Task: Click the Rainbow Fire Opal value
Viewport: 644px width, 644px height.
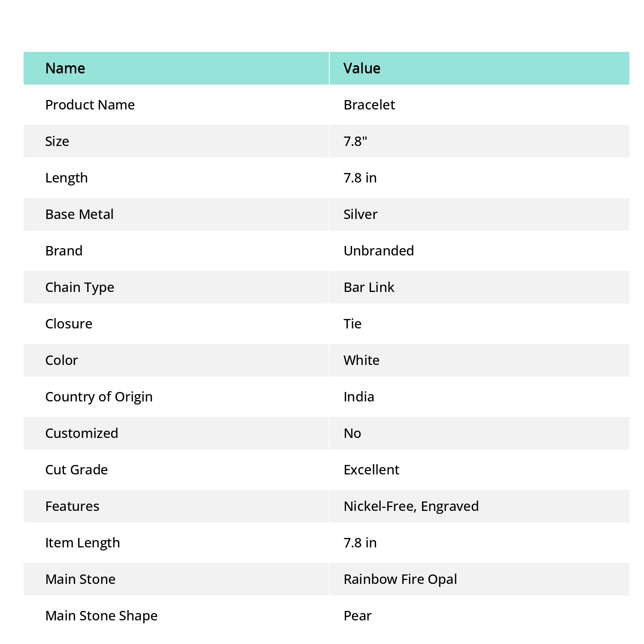Action: (x=400, y=579)
